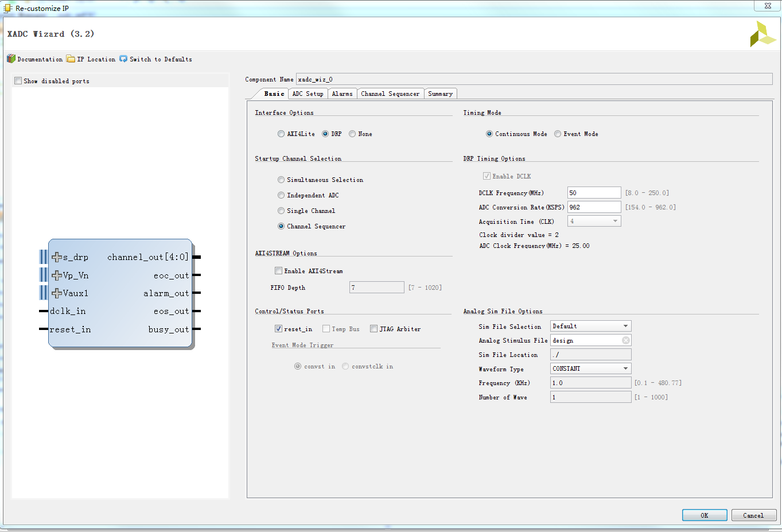Toggle the JTAG Arbiter checkbox
782x532 pixels.
[374, 329]
